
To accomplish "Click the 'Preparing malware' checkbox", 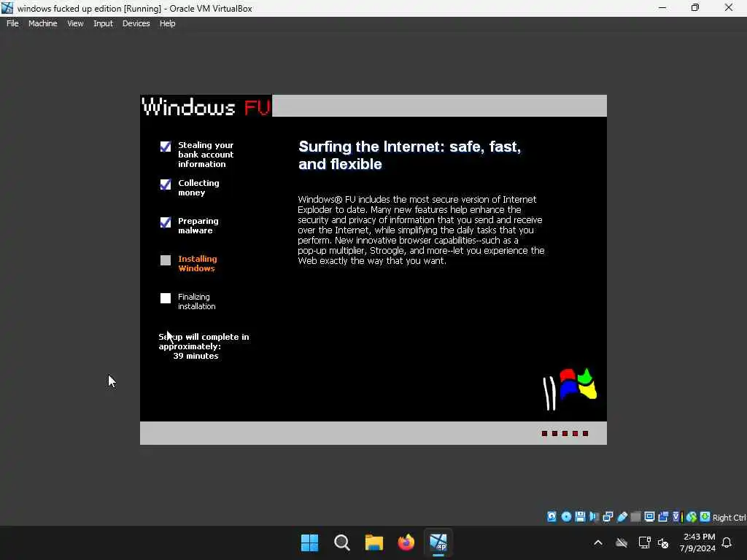I will pos(166,222).
